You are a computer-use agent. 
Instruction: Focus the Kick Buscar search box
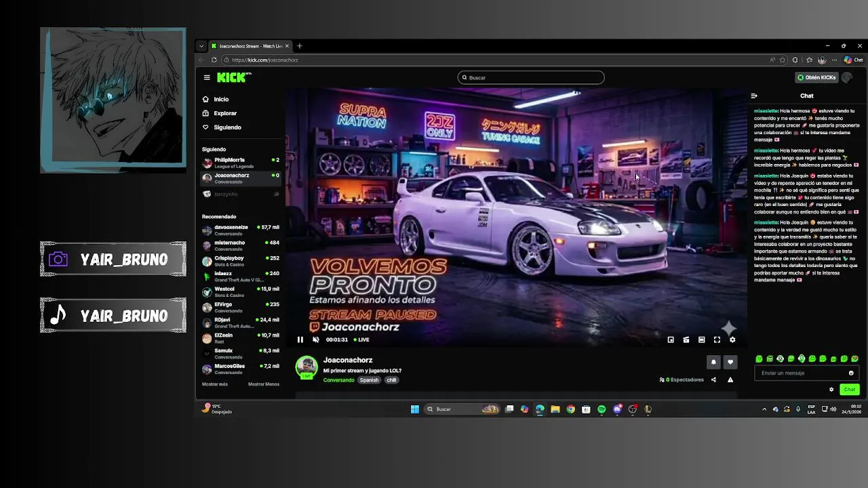click(x=531, y=77)
